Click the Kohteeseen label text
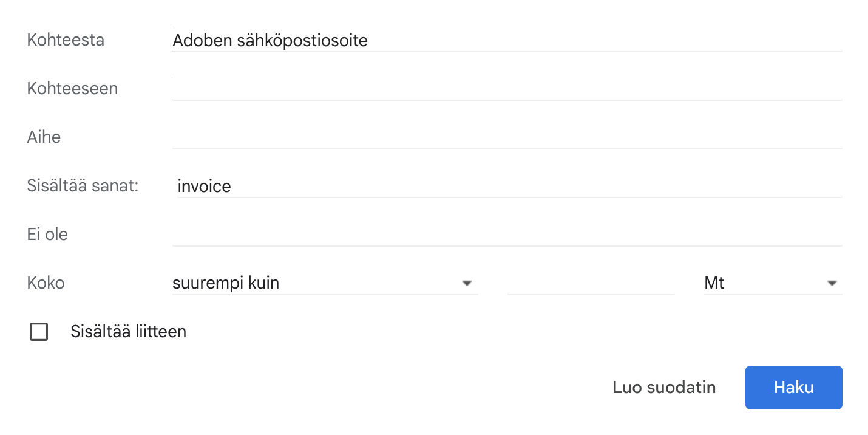 pyautogui.click(x=72, y=89)
